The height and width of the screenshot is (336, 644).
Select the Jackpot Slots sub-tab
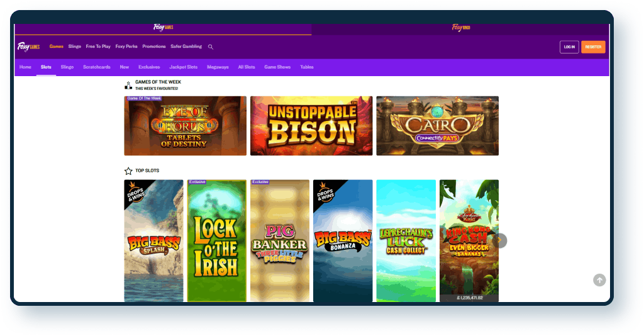click(183, 67)
